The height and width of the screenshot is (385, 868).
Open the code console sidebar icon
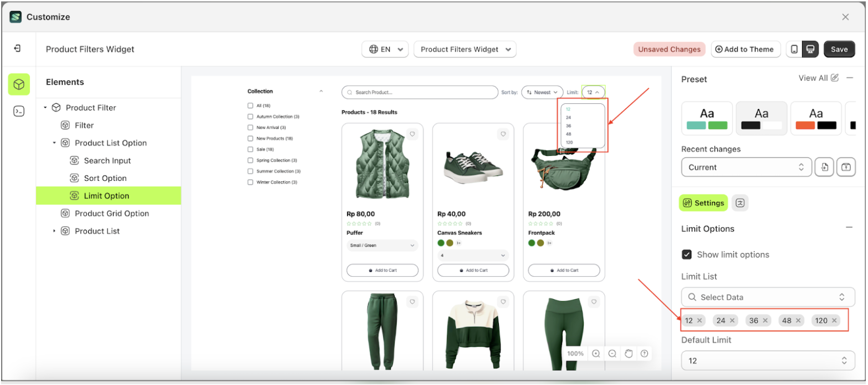click(x=19, y=112)
